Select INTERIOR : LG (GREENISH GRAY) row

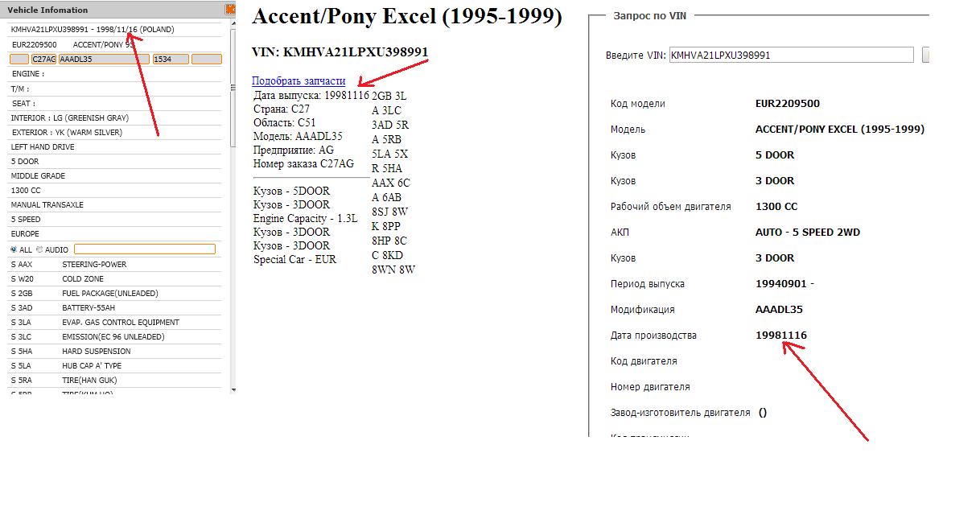pos(114,117)
